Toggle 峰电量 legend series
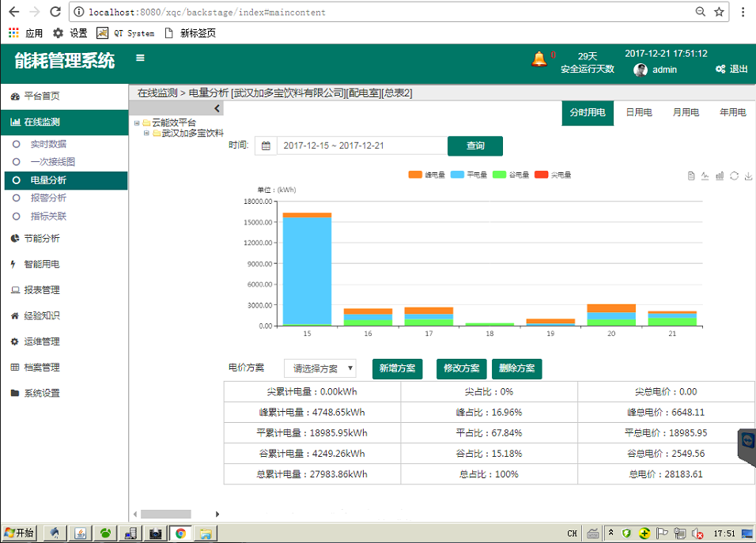 [427, 175]
